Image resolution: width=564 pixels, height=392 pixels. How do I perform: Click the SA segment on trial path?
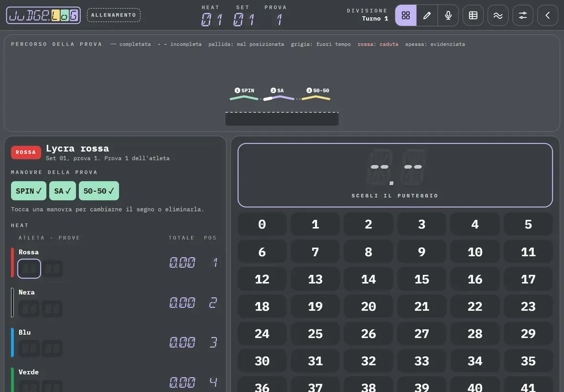click(x=279, y=98)
